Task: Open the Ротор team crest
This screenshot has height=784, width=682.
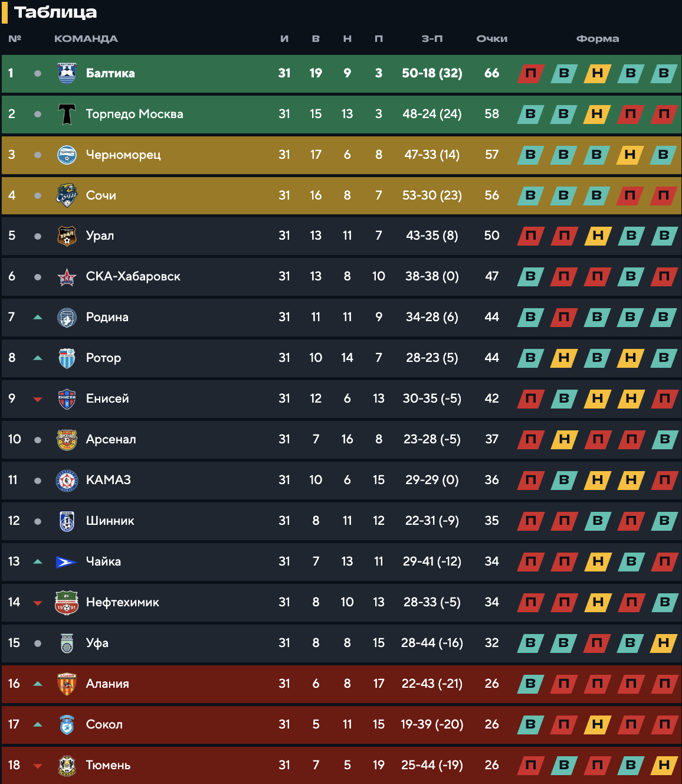Action: pyautogui.click(x=67, y=358)
